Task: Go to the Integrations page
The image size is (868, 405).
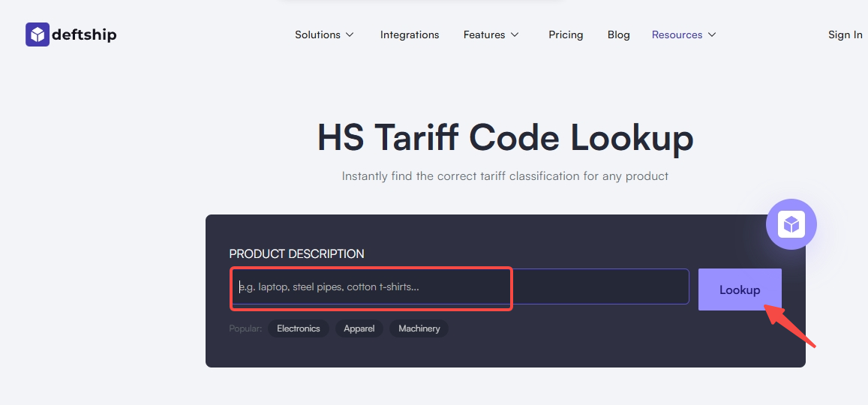Action: click(x=410, y=34)
